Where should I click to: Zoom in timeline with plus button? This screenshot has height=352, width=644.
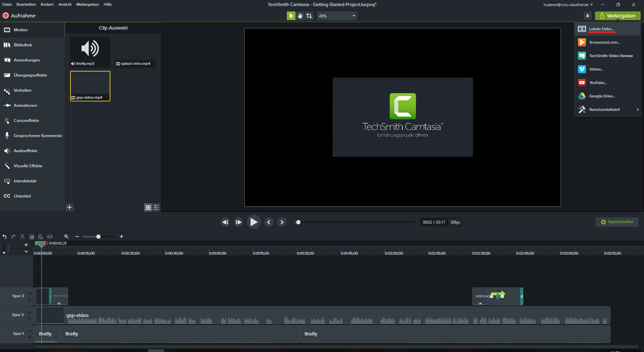pos(121,237)
